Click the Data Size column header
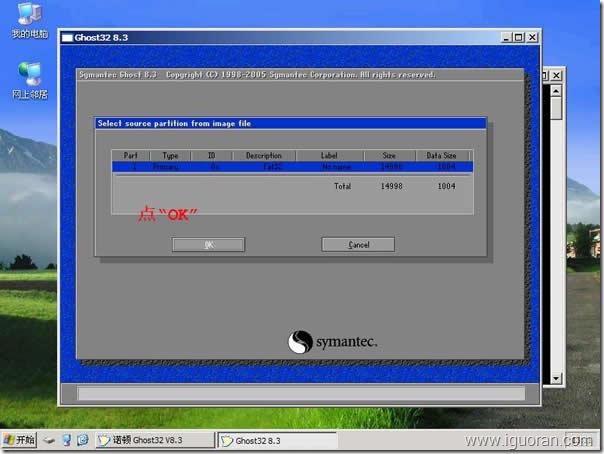Screen dimensions: 604x454 point(441,155)
